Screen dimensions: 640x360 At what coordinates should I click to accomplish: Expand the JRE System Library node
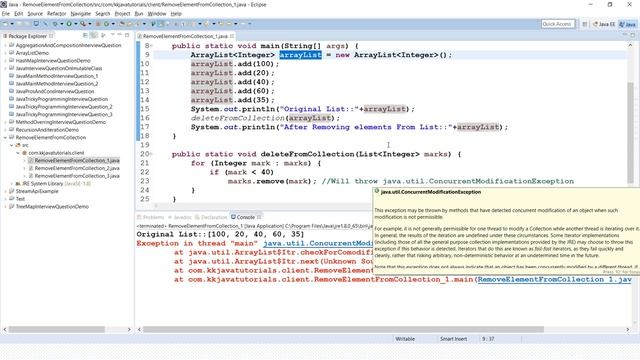click(x=11, y=184)
